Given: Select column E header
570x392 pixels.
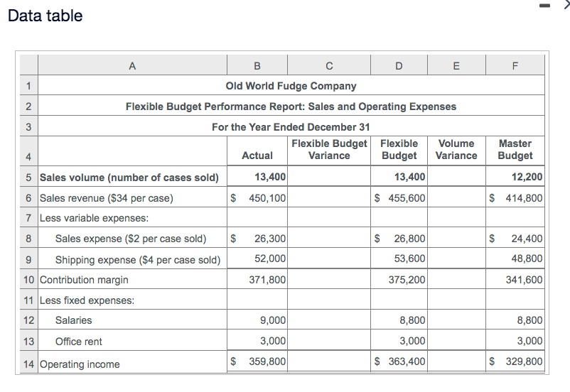Looking at the screenshot, I should (456, 65).
